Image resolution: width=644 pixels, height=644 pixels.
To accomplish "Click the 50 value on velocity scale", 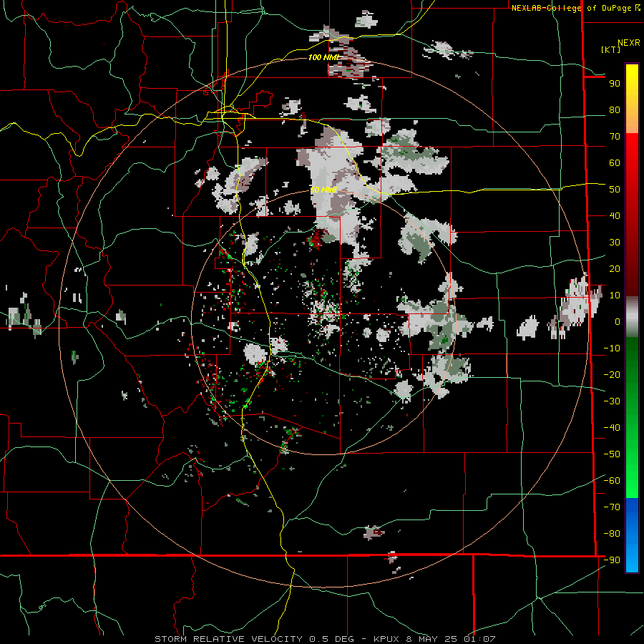I will (x=615, y=190).
